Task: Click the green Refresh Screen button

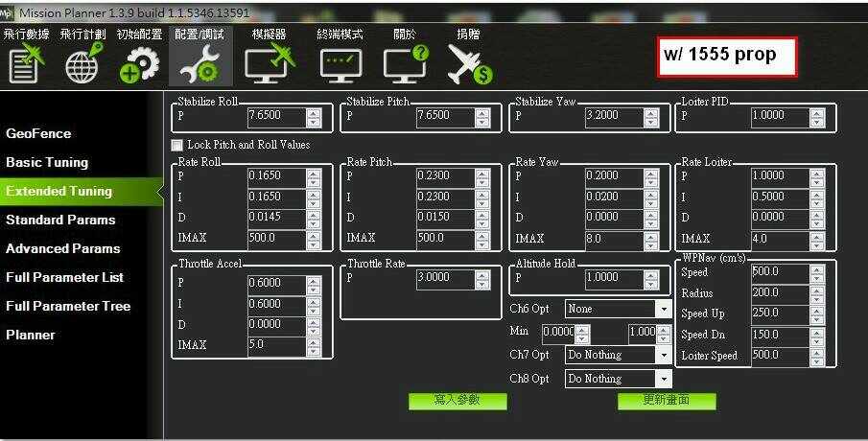Action: [x=667, y=401]
